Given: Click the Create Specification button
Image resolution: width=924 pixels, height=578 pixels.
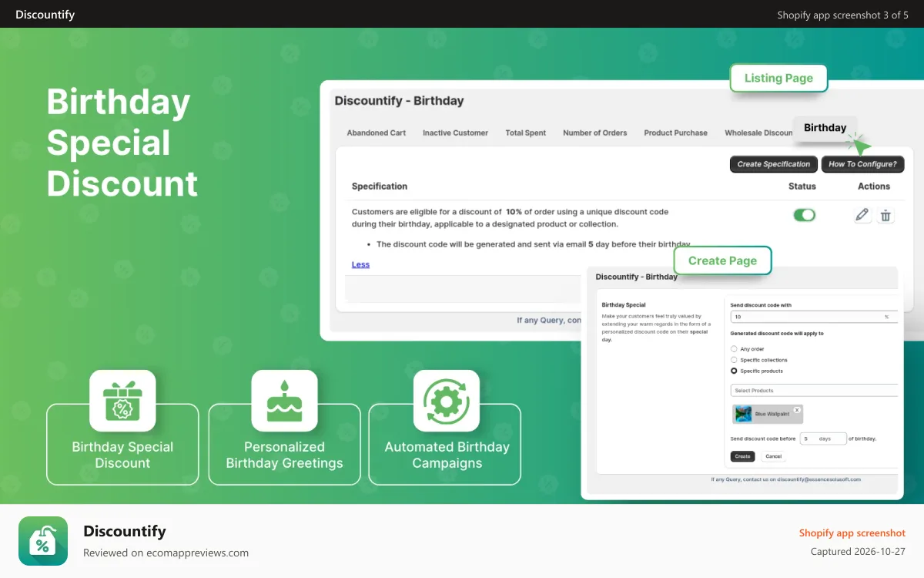Looking at the screenshot, I should [774, 164].
